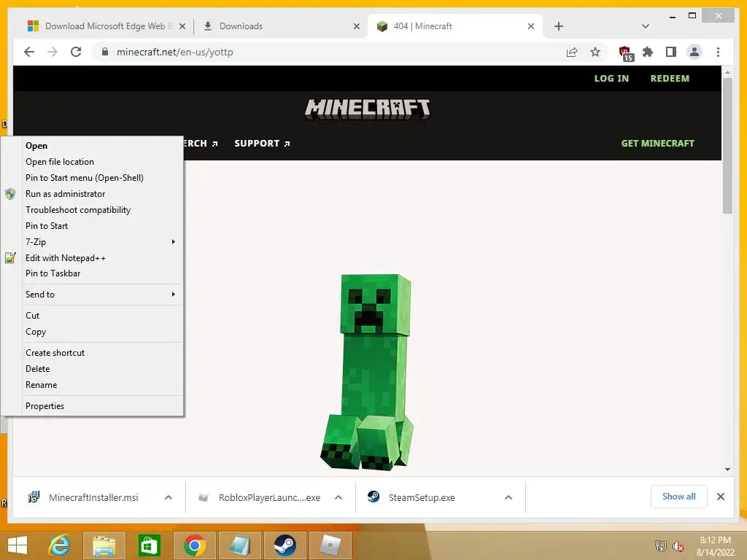The height and width of the screenshot is (560, 747).
Task: Switch to Chrome in the taskbar
Action: point(194,545)
